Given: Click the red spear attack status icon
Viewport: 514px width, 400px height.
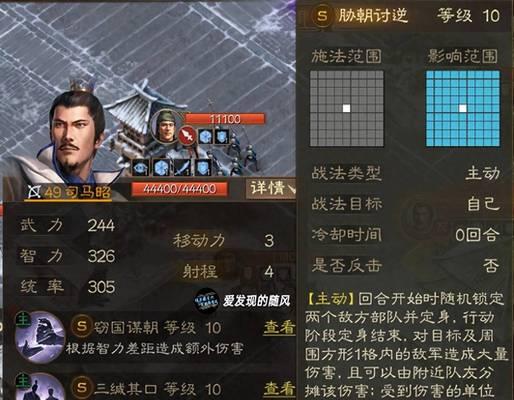Looking at the screenshot, I should 187,136.
